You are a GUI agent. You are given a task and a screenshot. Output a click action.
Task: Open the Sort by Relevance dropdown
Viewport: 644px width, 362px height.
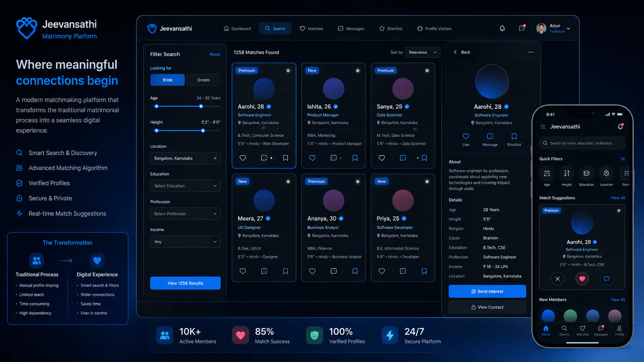click(423, 52)
